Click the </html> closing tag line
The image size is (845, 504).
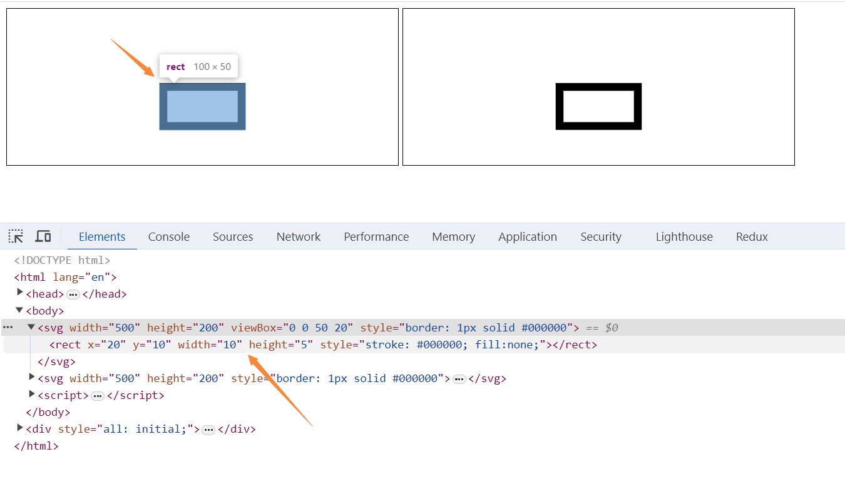pos(36,446)
